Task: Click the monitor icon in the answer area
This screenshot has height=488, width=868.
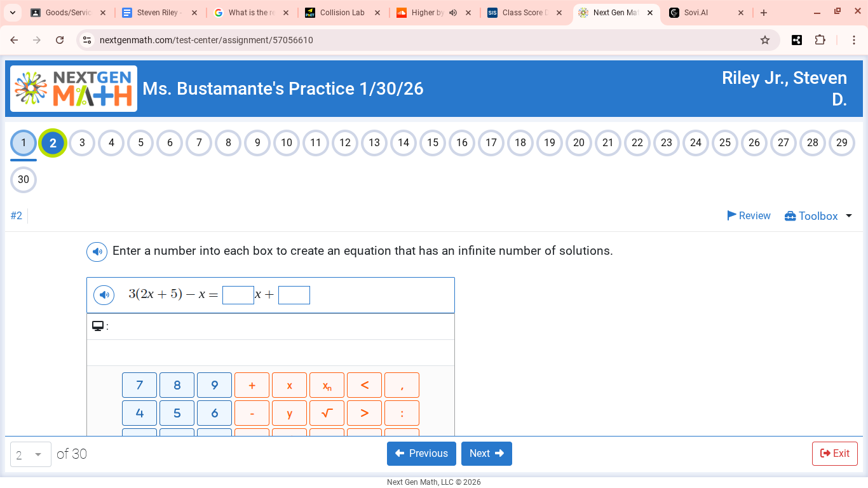Action: click(98, 325)
